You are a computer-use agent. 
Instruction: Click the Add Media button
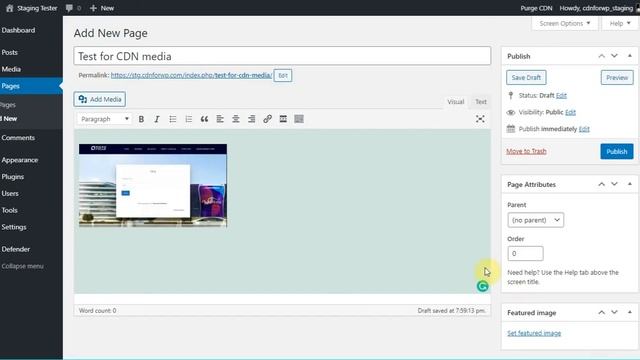coord(100,99)
